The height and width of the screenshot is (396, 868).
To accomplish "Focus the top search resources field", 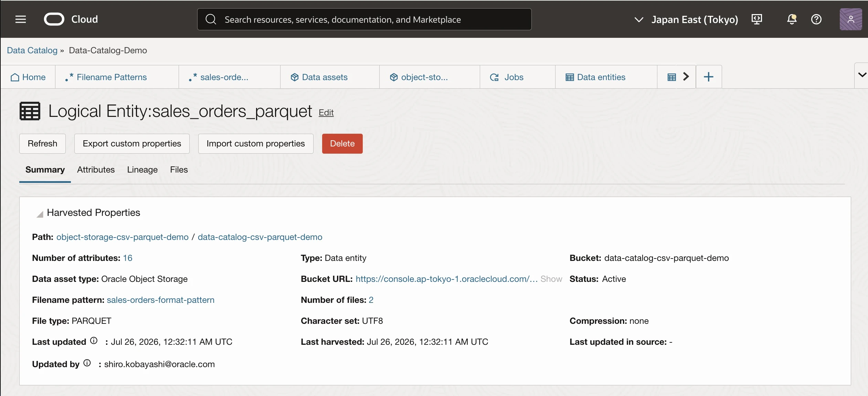I will (364, 19).
